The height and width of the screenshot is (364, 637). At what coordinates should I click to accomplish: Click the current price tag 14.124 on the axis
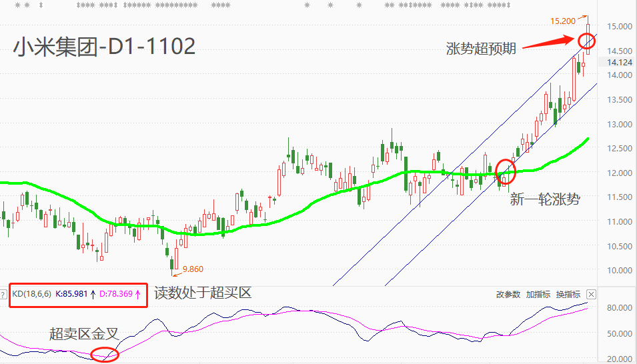tap(620, 62)
